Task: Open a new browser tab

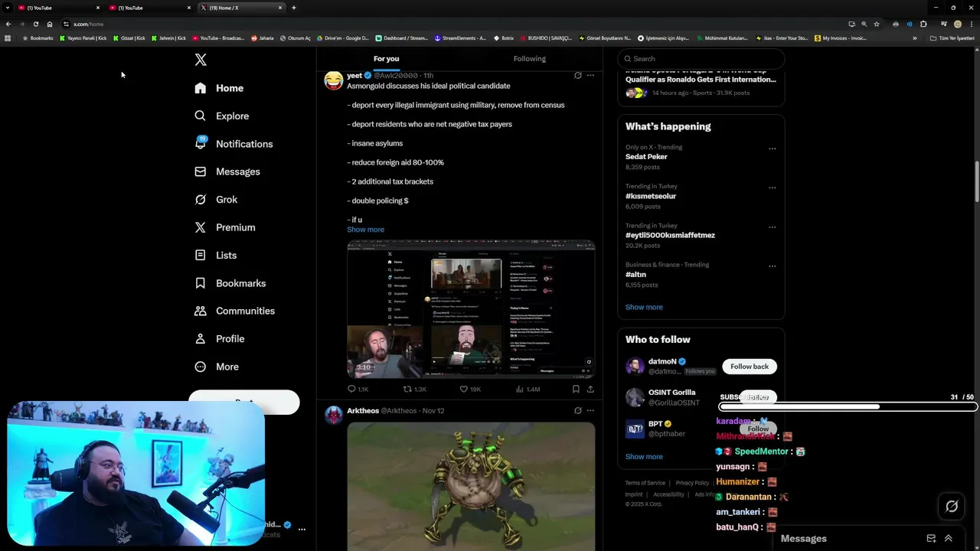Action: coord(293,8)
